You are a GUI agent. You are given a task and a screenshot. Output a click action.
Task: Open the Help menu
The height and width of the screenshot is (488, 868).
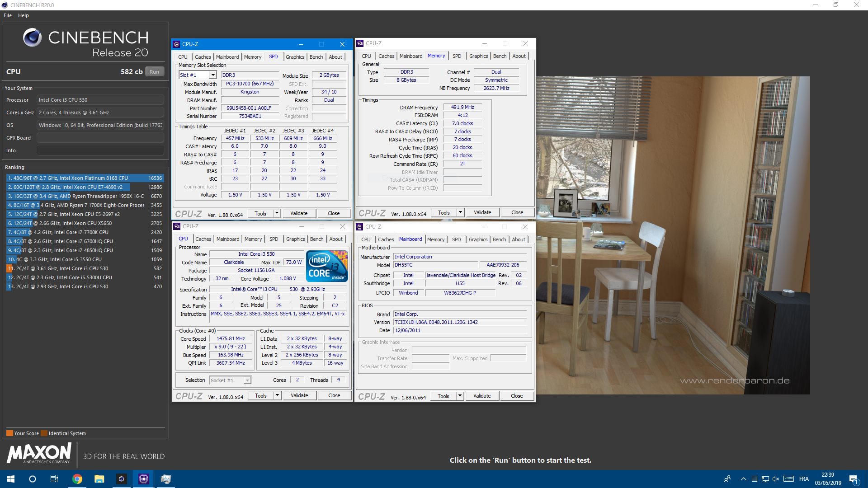click(24, 15)
